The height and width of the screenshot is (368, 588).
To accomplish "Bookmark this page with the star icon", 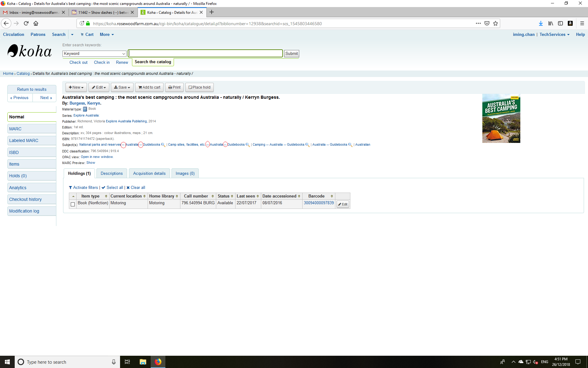I will (496, 23).
